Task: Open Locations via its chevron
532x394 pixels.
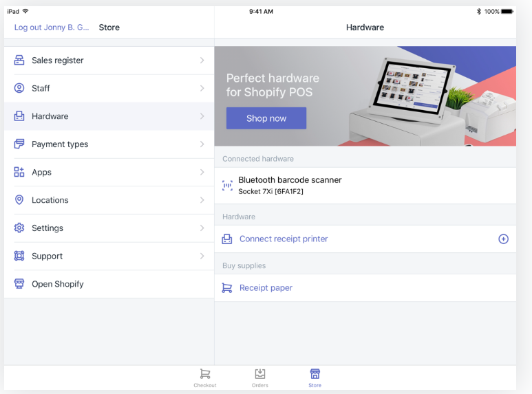Action: tap(202, 200)
